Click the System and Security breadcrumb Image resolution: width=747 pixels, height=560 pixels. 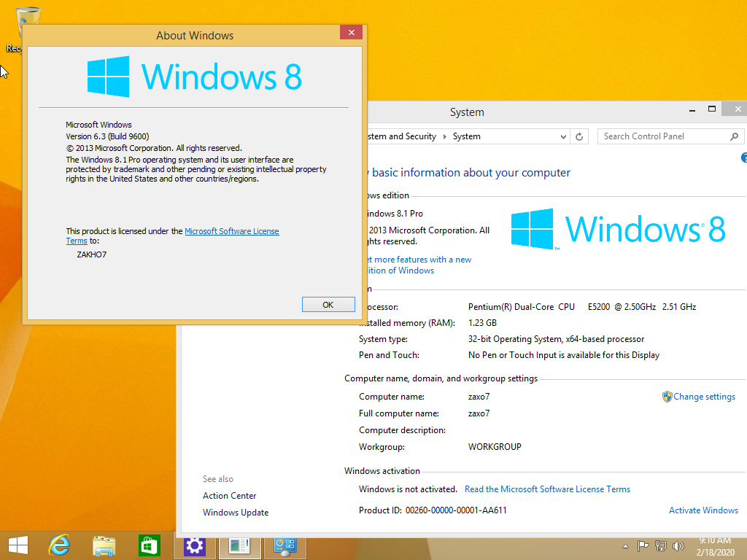[402, 136]
